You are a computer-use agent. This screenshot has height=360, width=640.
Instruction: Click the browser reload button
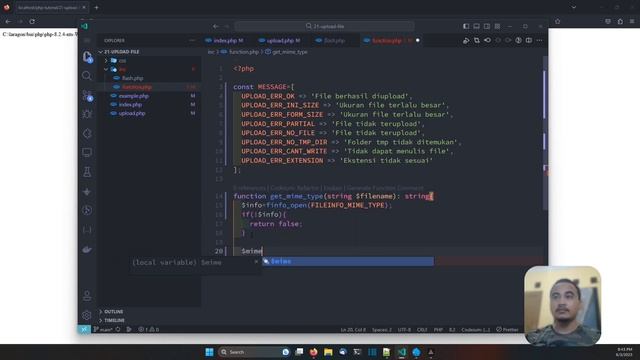(x=32, y=21)
